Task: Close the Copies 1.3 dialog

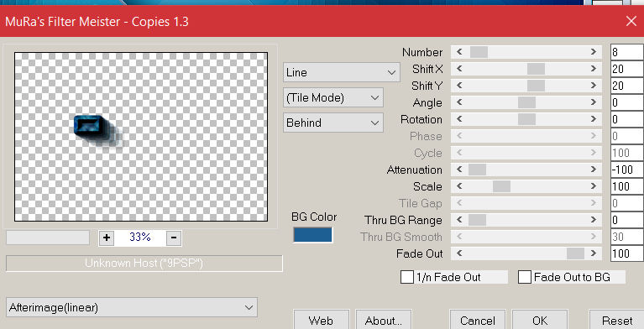Action: pyautogui.click(x=631, y=21)
